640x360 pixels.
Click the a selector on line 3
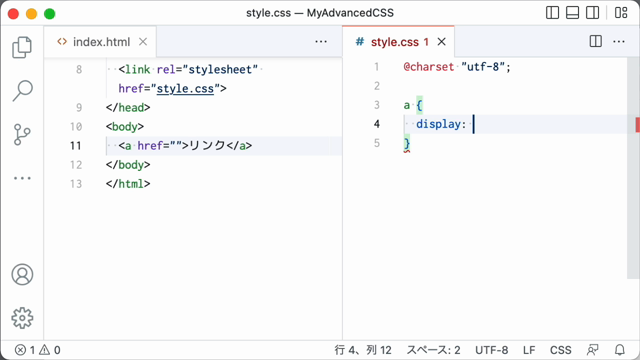(x=407, y=105)
